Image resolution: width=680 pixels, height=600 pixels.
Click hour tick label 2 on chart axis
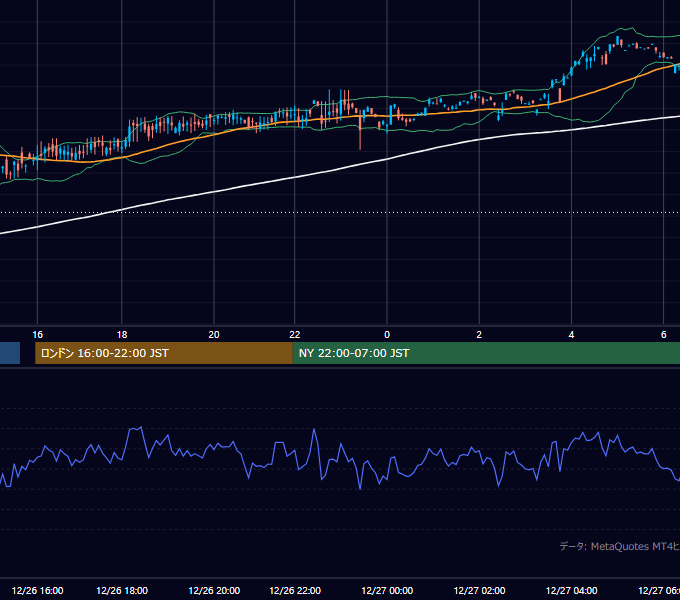click(479, 334)
